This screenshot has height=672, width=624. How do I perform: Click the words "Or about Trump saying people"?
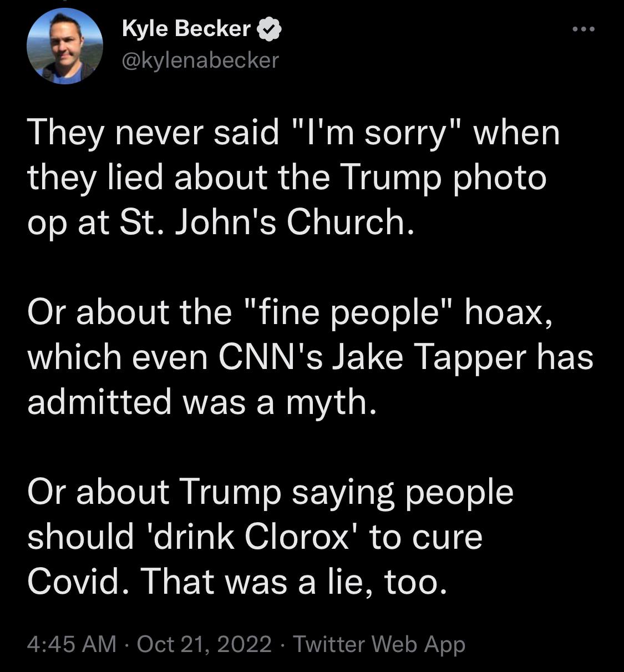271,492
